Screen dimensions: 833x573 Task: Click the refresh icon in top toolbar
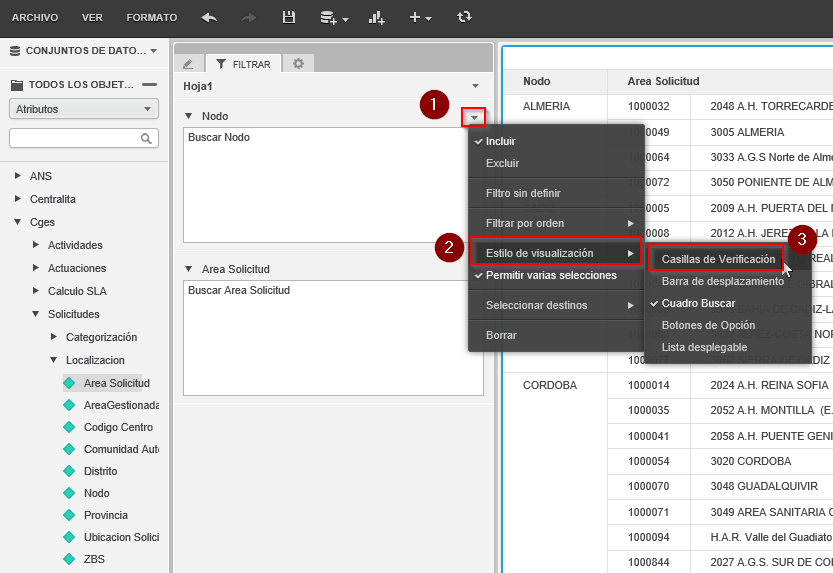[x=464, y=18]
